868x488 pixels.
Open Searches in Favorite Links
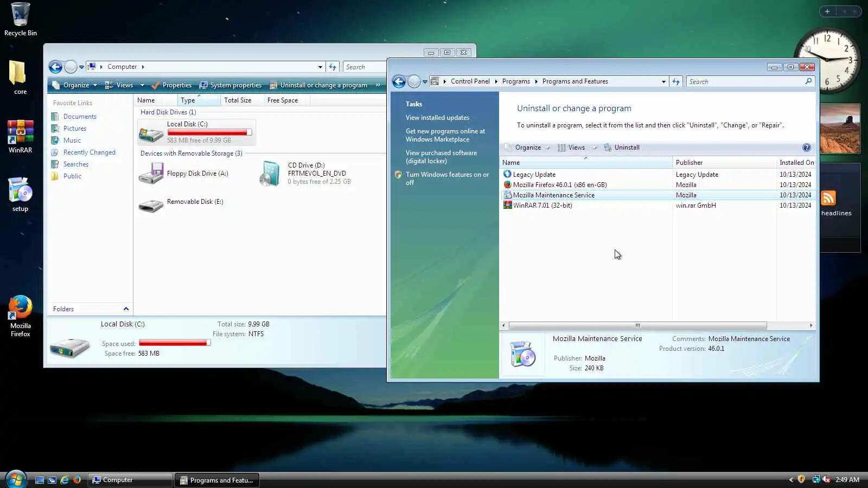click(76, 164)
